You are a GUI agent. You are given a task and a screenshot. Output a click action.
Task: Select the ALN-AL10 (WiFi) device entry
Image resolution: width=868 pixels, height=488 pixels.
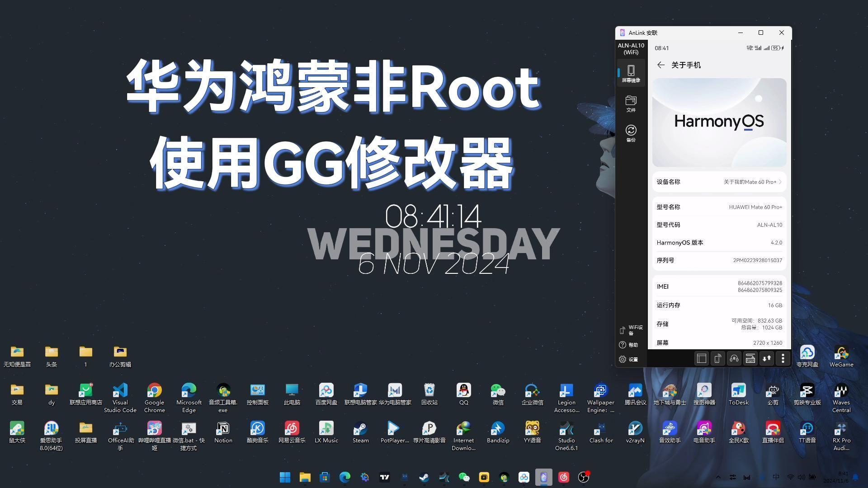[631, 49]
